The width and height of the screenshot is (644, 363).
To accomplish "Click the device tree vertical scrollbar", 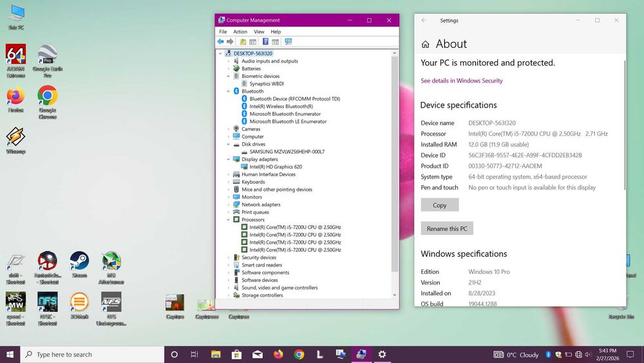I will [x=395, y=164].
